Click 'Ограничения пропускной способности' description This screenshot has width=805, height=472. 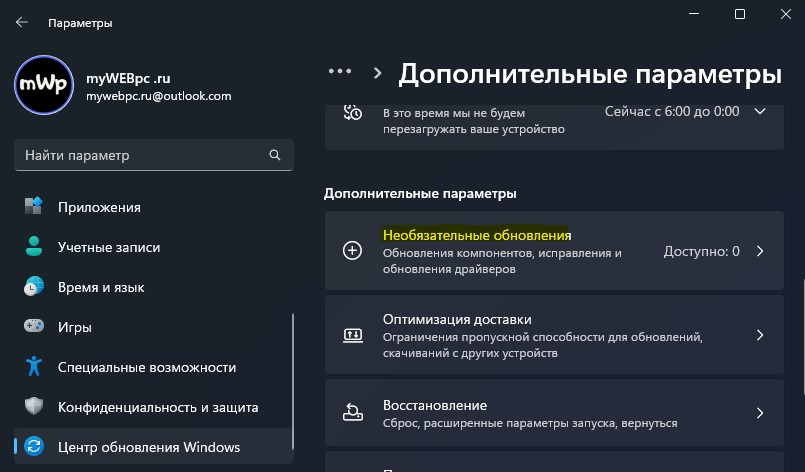543,345
